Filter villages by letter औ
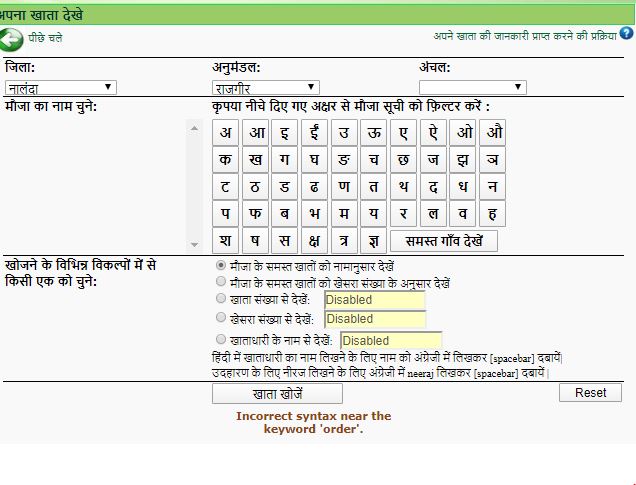This screenshot has width=636, height=485. [492, 133]
